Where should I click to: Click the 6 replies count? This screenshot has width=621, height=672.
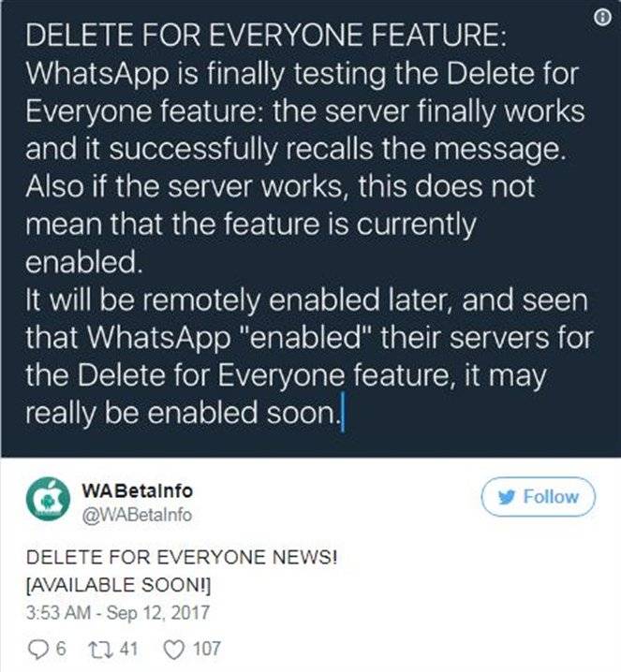coord(61,649)
